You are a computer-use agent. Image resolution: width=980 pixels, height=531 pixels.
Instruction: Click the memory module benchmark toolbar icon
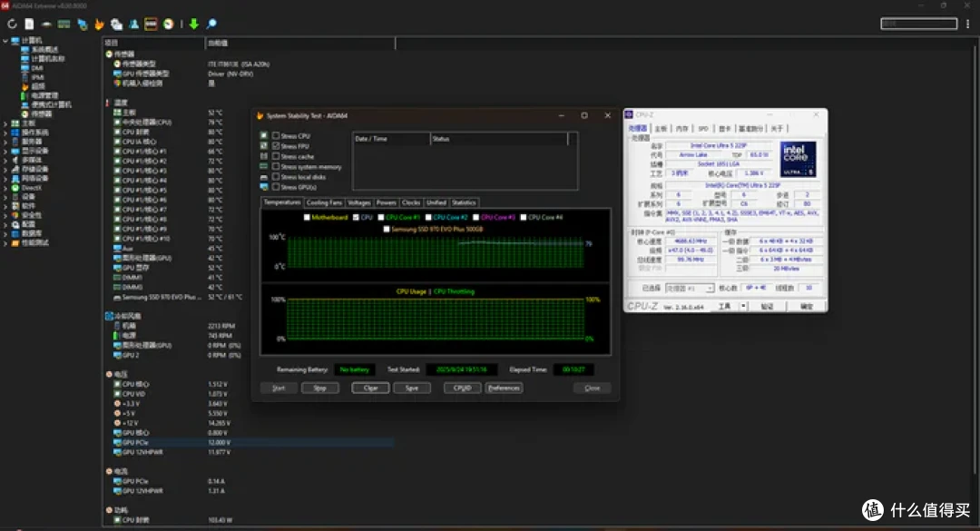click(x=64, y=25)
